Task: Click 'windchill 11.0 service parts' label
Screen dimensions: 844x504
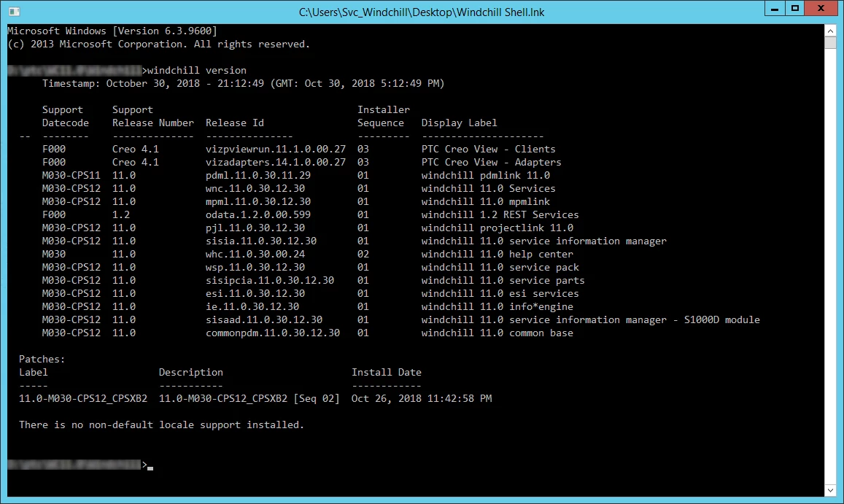Action: coord(503,281)
